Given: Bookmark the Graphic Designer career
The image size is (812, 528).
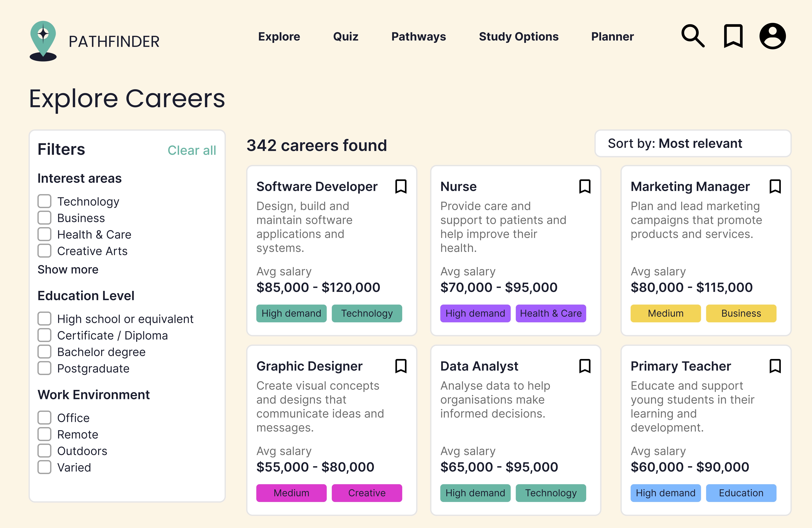Looking at the screenshot, I should [x=401, y=366].
